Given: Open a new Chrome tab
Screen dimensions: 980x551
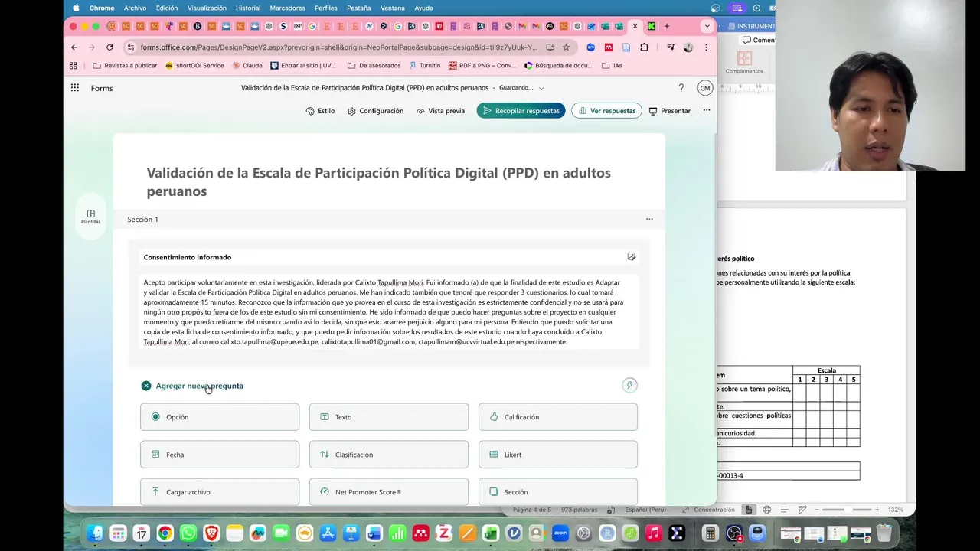Looking at the screenshot, I should tap(667, 26).
